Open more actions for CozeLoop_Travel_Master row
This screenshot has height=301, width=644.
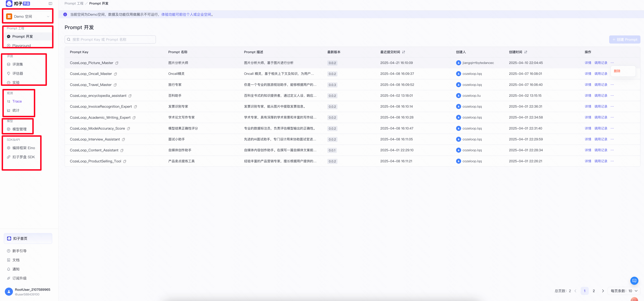click(612, 85)
